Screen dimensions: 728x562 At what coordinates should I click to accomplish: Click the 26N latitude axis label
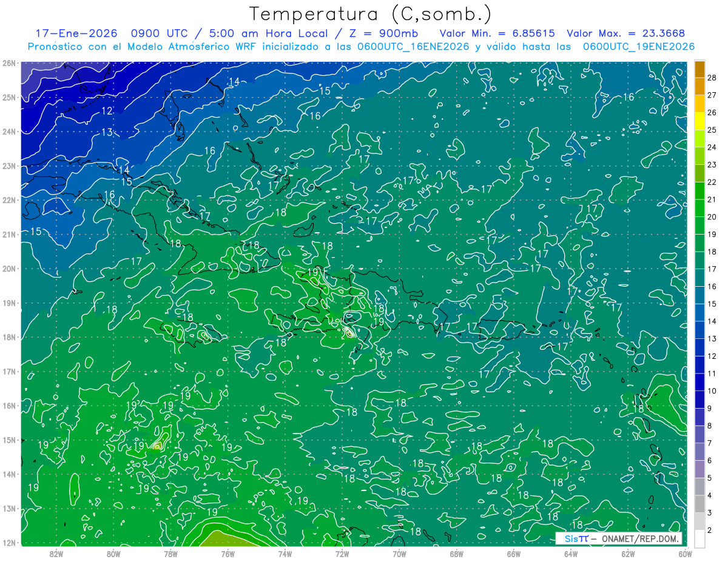[8, 62]
